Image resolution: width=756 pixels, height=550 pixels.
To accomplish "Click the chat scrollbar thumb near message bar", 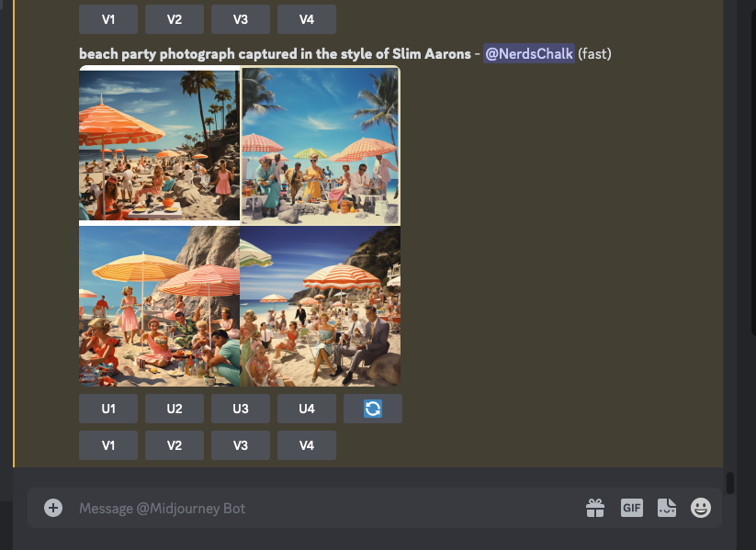I will point(730,483).
